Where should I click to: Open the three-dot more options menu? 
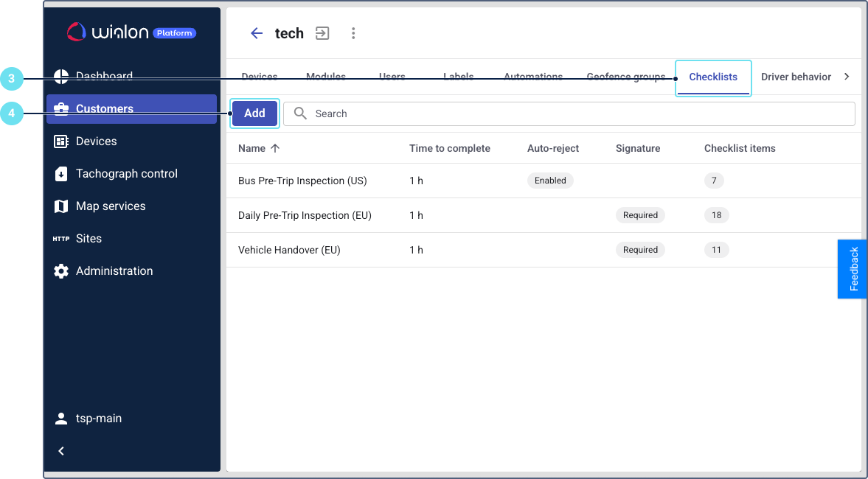coord(353,33)
